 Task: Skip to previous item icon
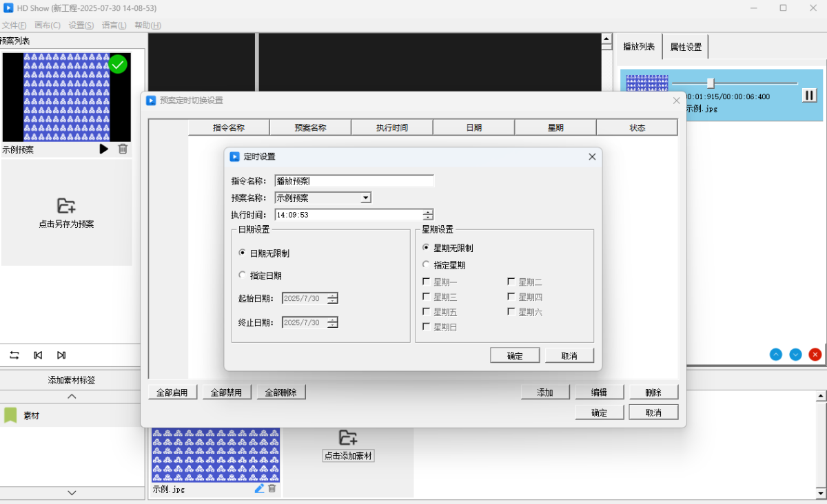coord(38,355)
